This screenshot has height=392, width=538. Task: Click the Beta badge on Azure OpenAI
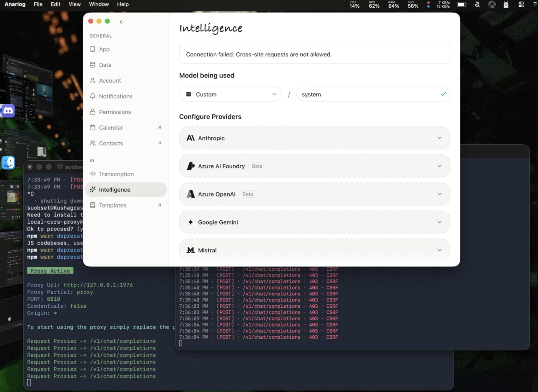point(248,194)
